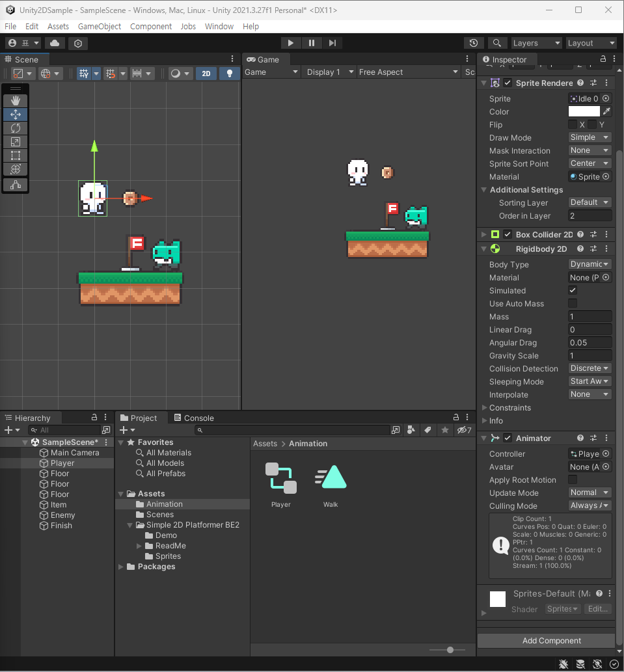Image resolution: width=624 pixels, height=672 pixels.
Task: Open the Sorting Layer dropdown
Action: coord(590,202)
